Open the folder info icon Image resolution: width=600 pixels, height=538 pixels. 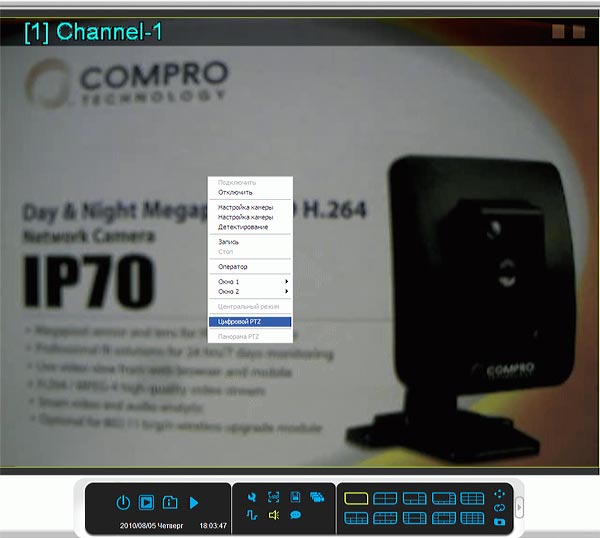coord(170,502)
